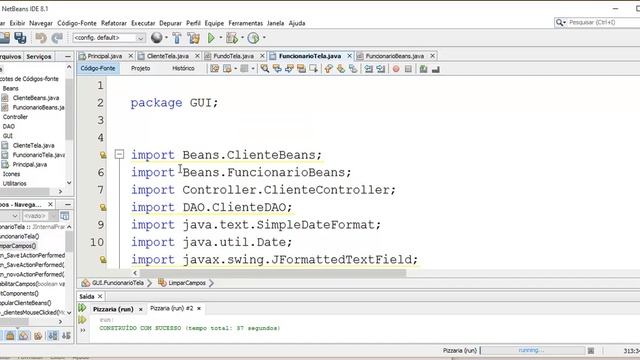Viewport: 640px width, 360px height.
Task: Click the Comment code icon
Action: click(x=423, y=69)
